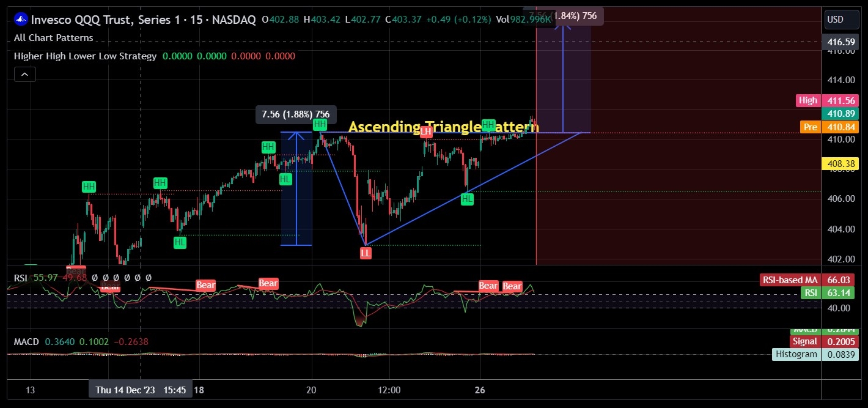Image resolution: width=868 pixels, height=408 pixels.
Task: Collapse the indicator legend with chevron button
Action: pyautogui.click(x=24, y=75)
